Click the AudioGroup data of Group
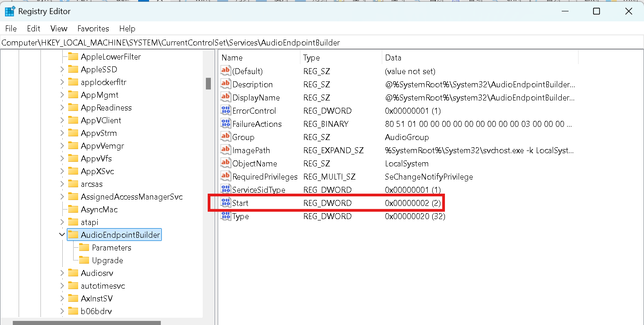 (x=407, y=137)
